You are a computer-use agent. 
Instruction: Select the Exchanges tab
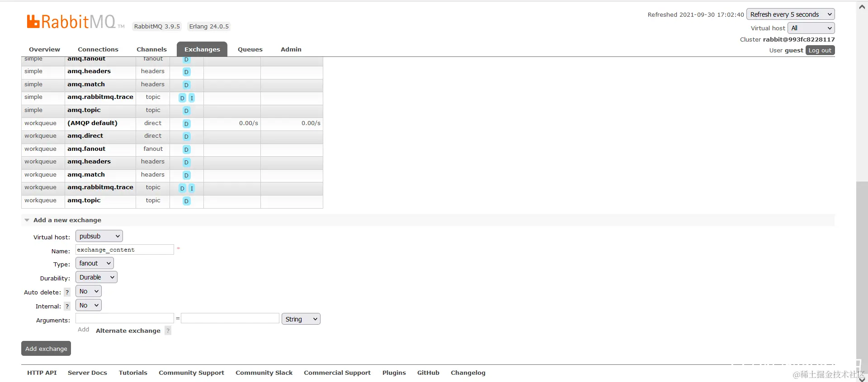(202, 49)
